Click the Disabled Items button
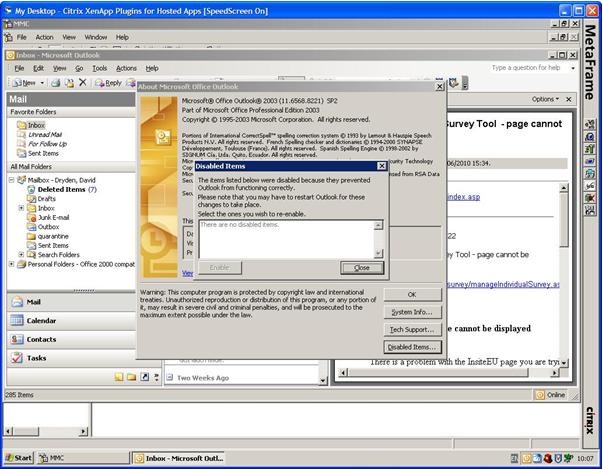Viewport: 603px width, 469px height. (x=412, y=347)
